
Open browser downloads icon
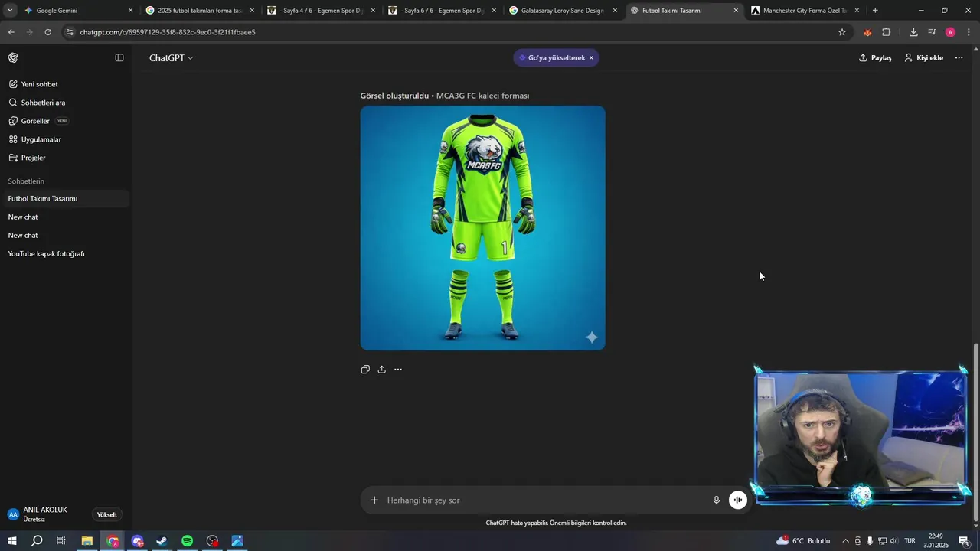(x=913, y=32)
